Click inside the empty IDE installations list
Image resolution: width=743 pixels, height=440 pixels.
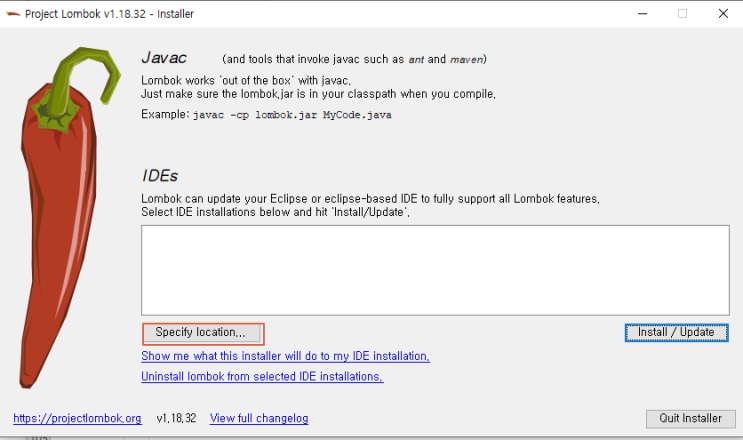click(x=435, y=270)
